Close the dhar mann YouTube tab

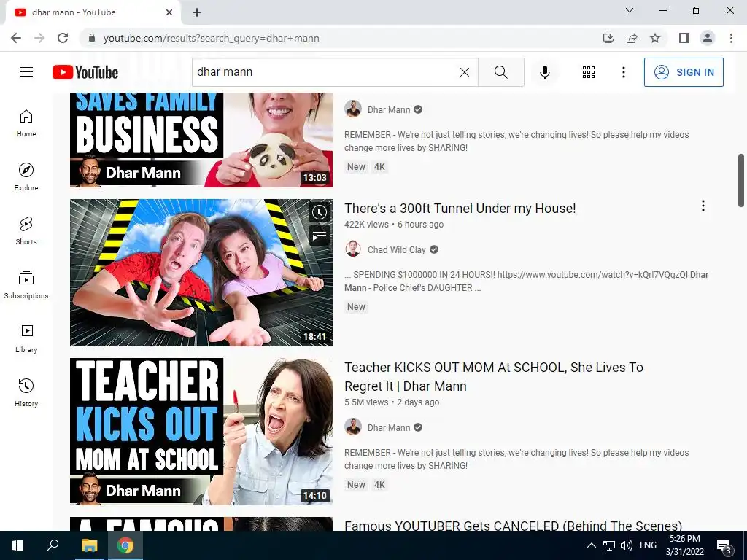coord(169,12)
